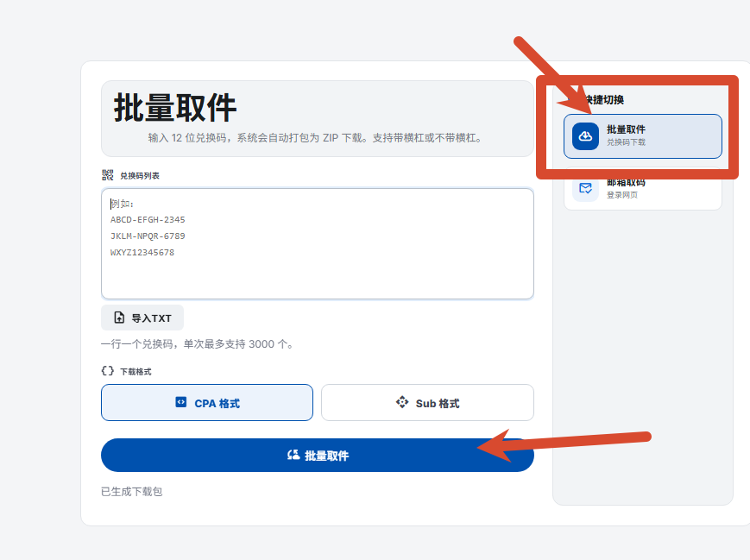This screenshot has height=560, width=750.
Task: Click the diamond icon in Sub 格式
Action: (402, 402)
